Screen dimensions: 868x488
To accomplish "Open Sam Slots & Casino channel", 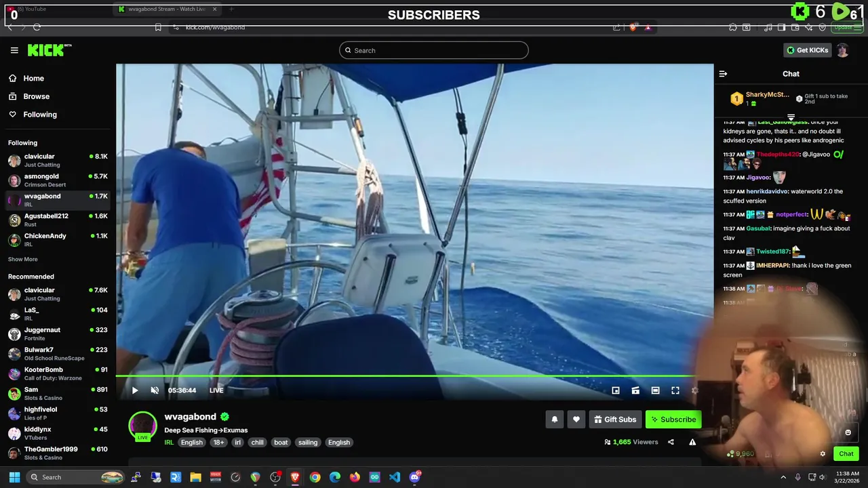I will click(x=58, y=393).
